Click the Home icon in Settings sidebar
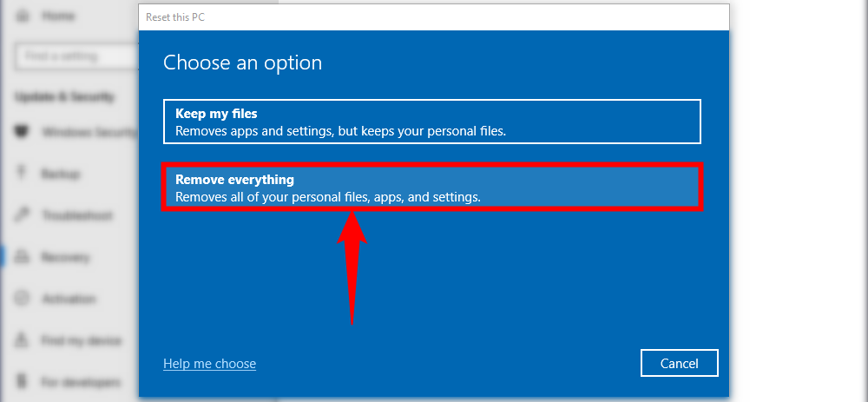 coord(21,15)
